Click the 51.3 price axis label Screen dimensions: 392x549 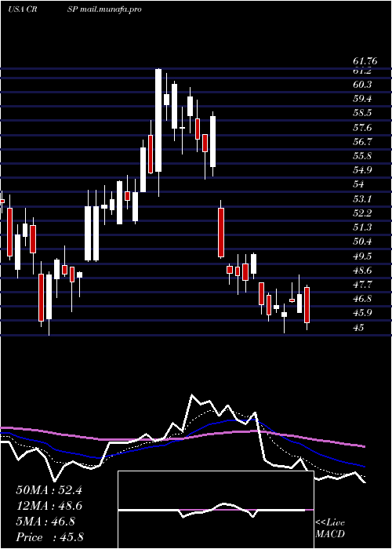tap(362, 227)
